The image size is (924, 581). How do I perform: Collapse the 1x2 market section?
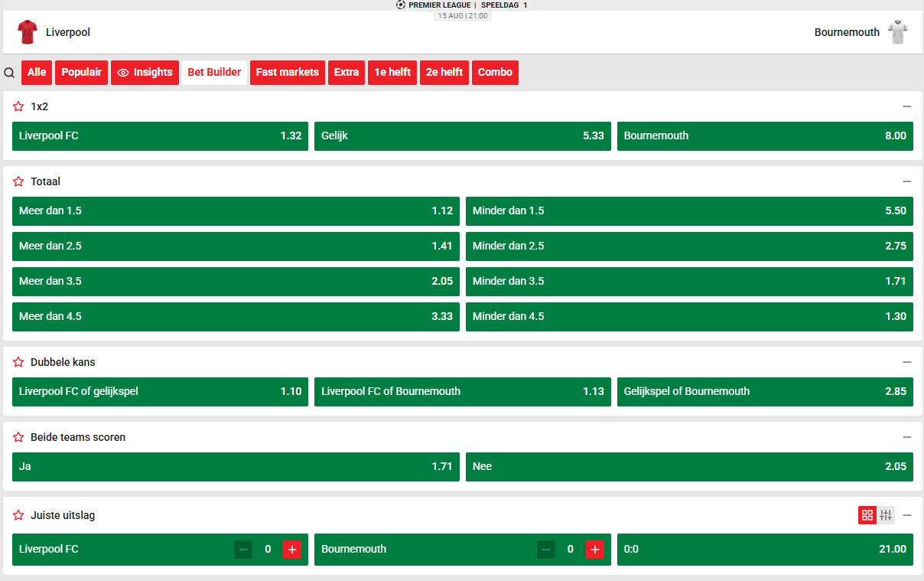pyautogui.click(x=907, y=106)
